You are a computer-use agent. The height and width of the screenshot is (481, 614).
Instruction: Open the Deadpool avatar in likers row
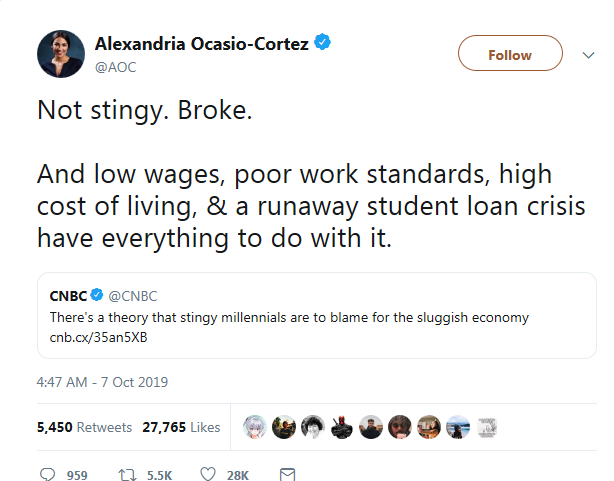(x=340, y=426)
